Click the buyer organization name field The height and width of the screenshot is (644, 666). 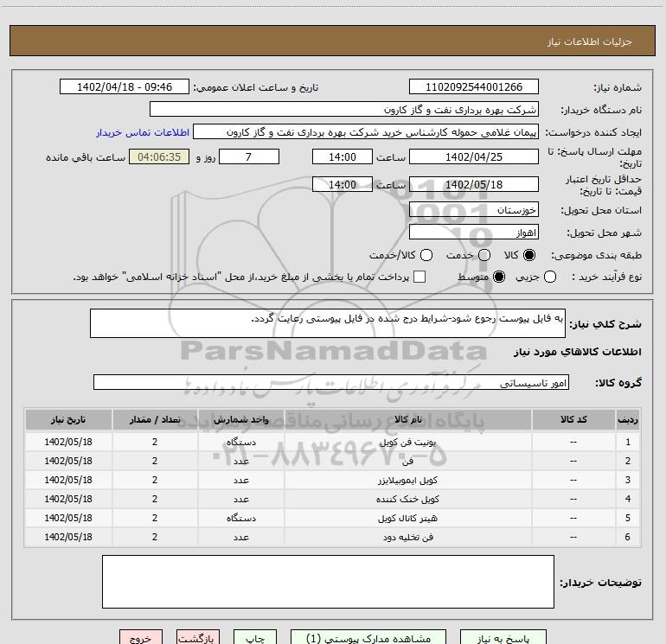pos(344,109)
